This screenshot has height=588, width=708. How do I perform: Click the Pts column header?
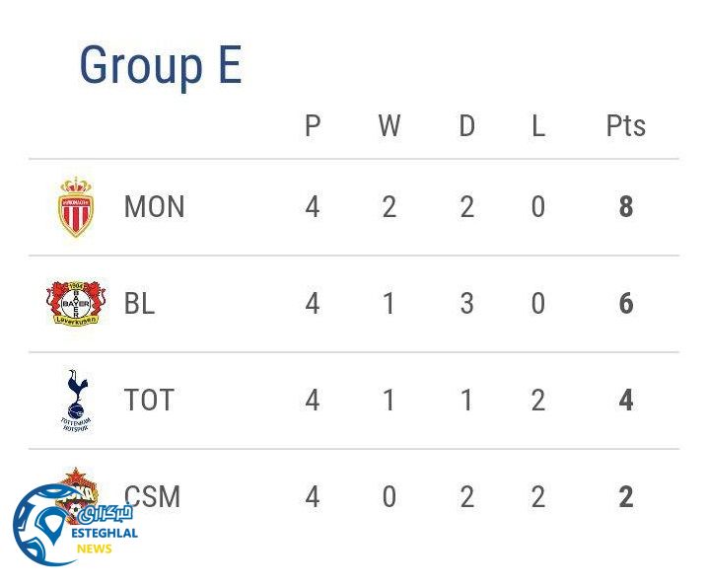625,126
